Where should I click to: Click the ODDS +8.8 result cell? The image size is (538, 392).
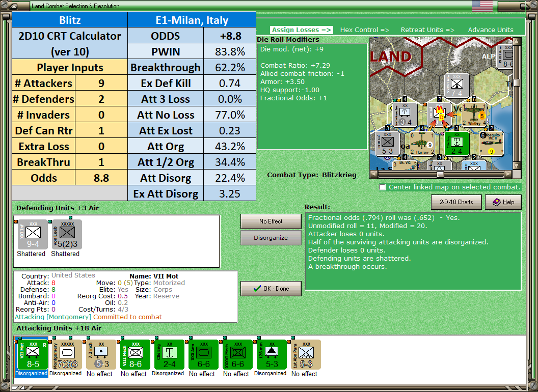pos(230,36)
